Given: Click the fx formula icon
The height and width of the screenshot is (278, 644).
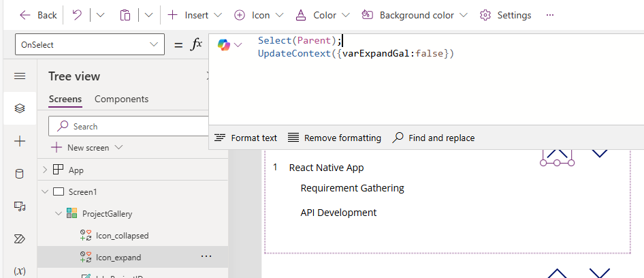Looking at the screenshot, I should click(196, 44).
